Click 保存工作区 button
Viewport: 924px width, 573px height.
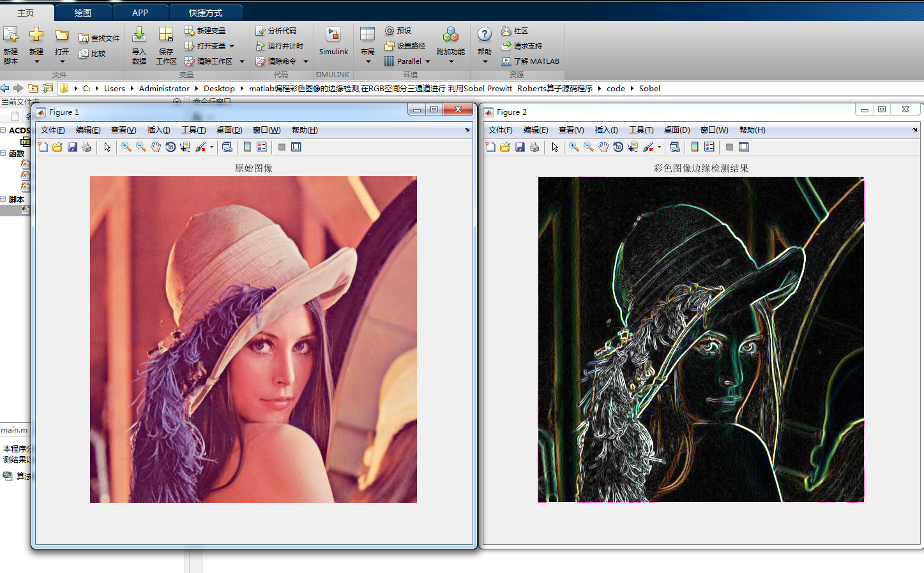(x=166, y=45)
